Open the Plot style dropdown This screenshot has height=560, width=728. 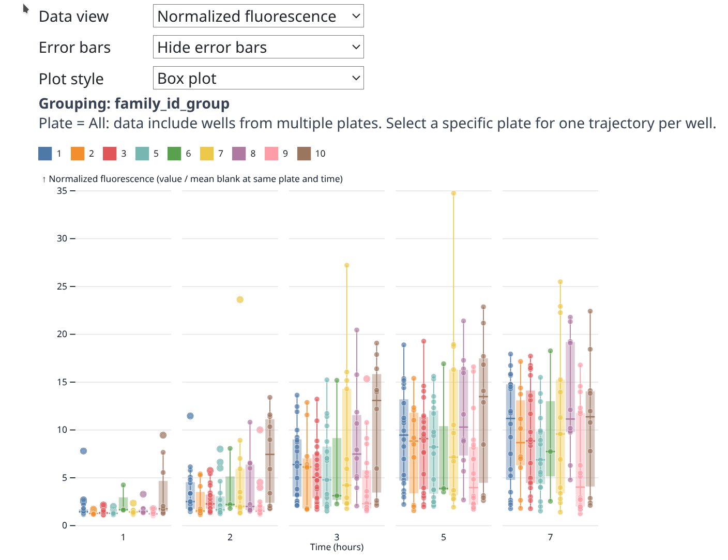point(258,78)
